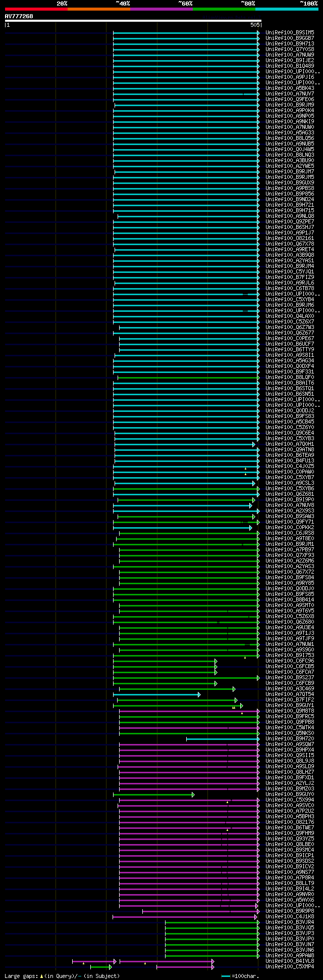Click the purple alignment bar for UniRef100_C4J1K8
323x980 pixels.
[x=185, y=917]
